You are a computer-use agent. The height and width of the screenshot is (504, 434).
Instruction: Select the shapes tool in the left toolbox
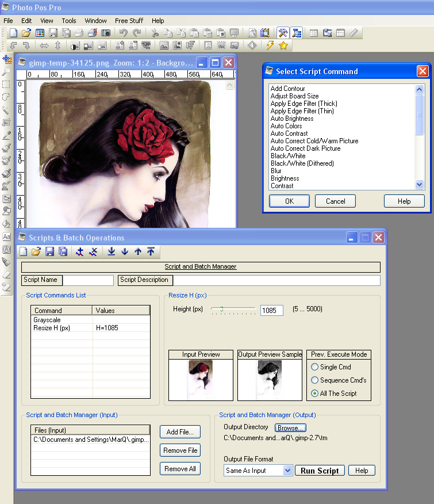pyautogui.click(x=6, y=212)
